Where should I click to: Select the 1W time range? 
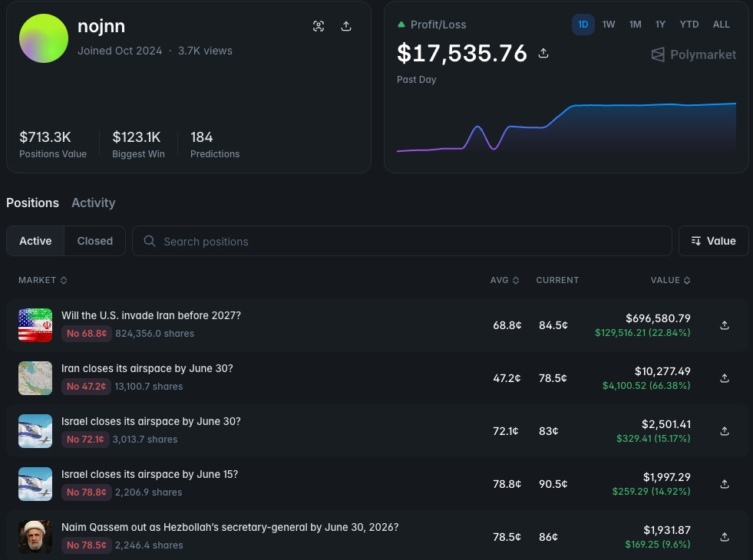pos(609,25)
